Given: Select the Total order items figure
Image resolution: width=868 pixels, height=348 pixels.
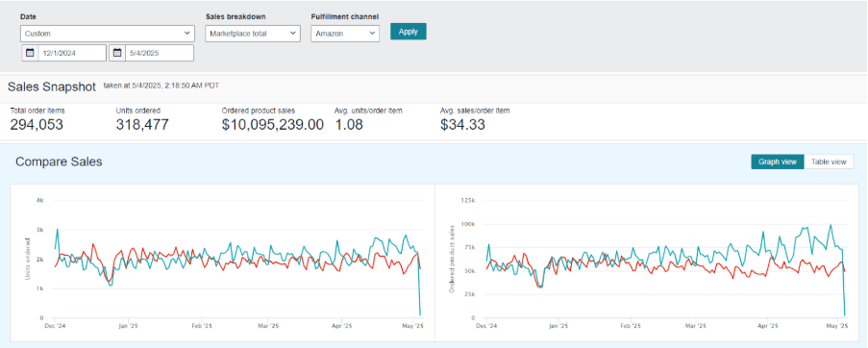Looking at the screenshot, I should coord(37,125).
